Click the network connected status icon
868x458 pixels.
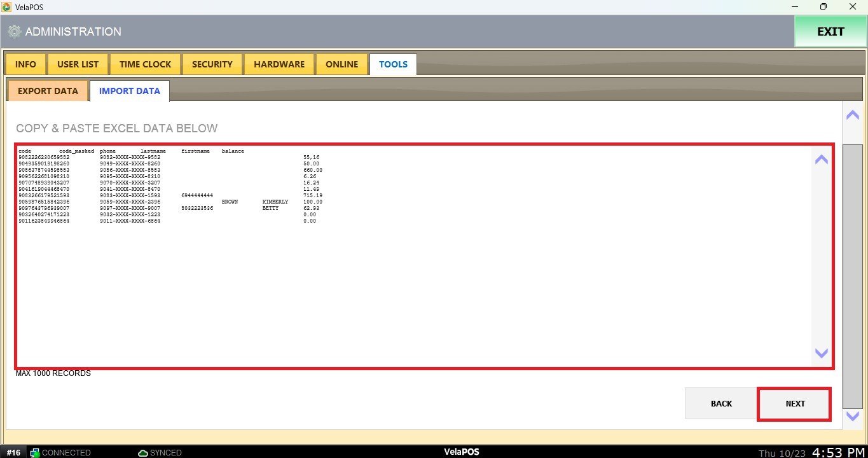click(35, 452)
